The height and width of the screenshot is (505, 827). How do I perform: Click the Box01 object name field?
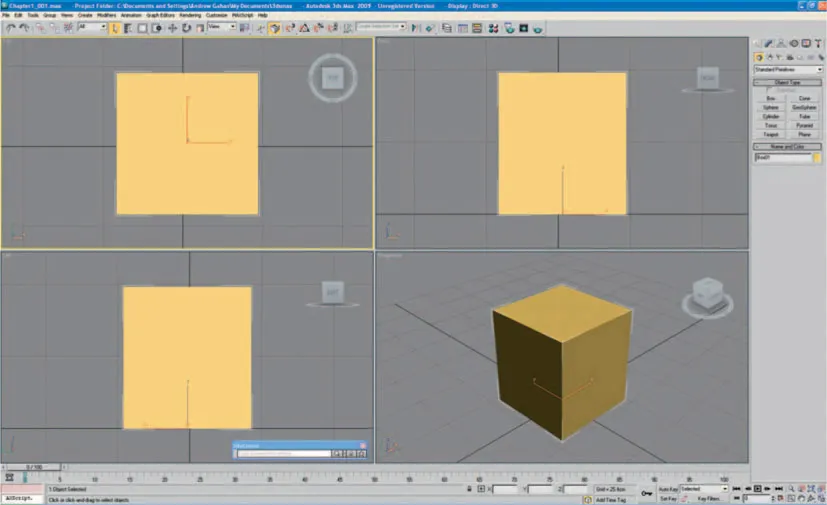(783, 158)
